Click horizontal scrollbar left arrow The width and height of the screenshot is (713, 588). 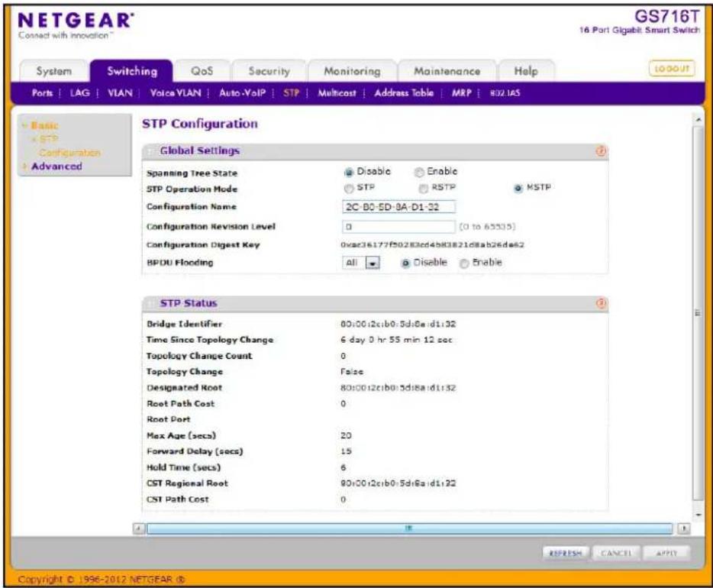coord(139,528)
